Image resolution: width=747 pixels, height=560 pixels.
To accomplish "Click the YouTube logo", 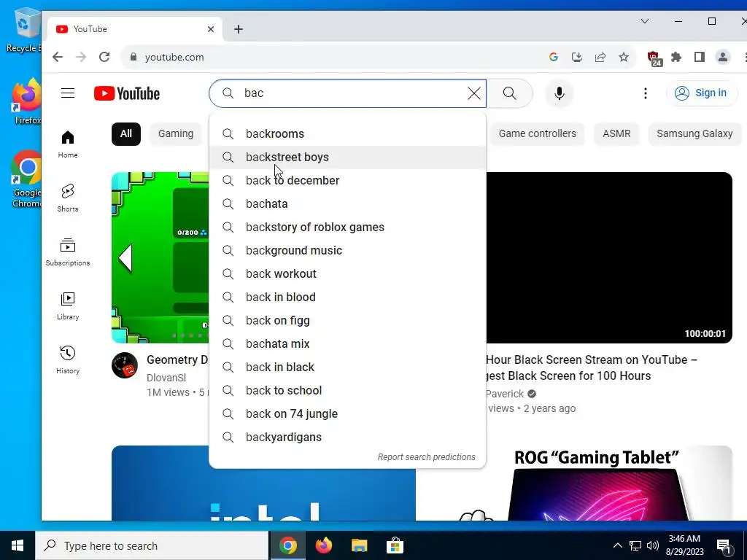I will (x=127, y=93).
